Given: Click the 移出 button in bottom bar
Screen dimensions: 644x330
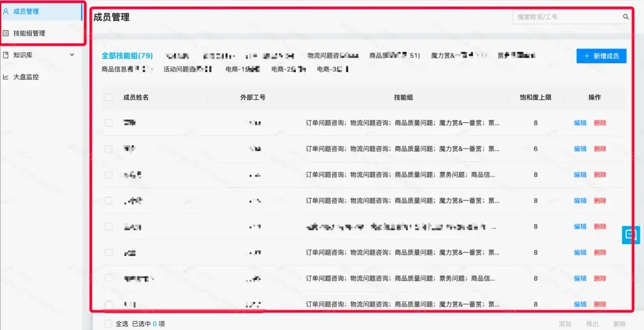Looking at the screenshot, I should [x=592, y=324].
